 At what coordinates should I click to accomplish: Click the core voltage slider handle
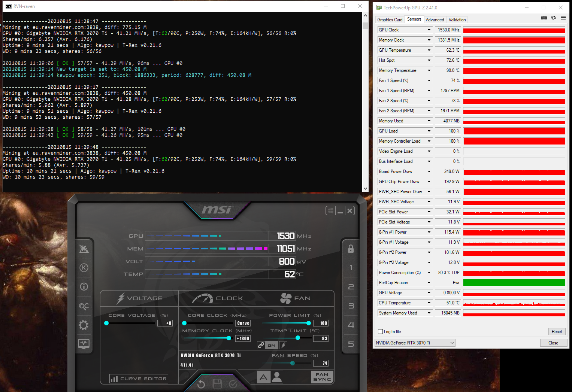[106, 323]
